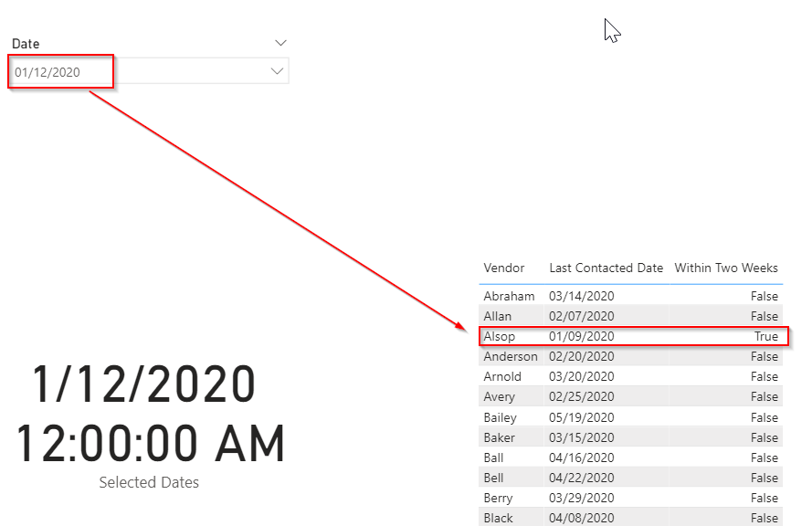Select vendor Bailey cell
This screenshot has width=812, height=526.
coord(501,418)
